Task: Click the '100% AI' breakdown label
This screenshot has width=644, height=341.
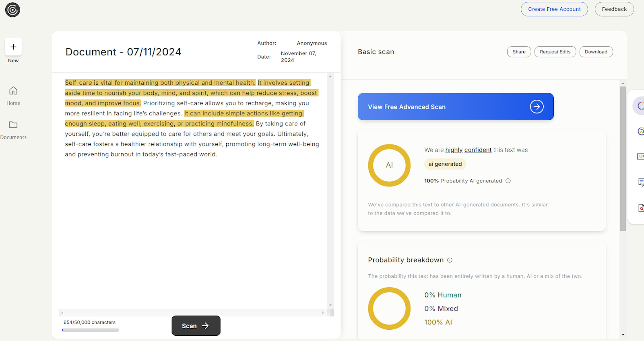Action: (x=438, y=322)
